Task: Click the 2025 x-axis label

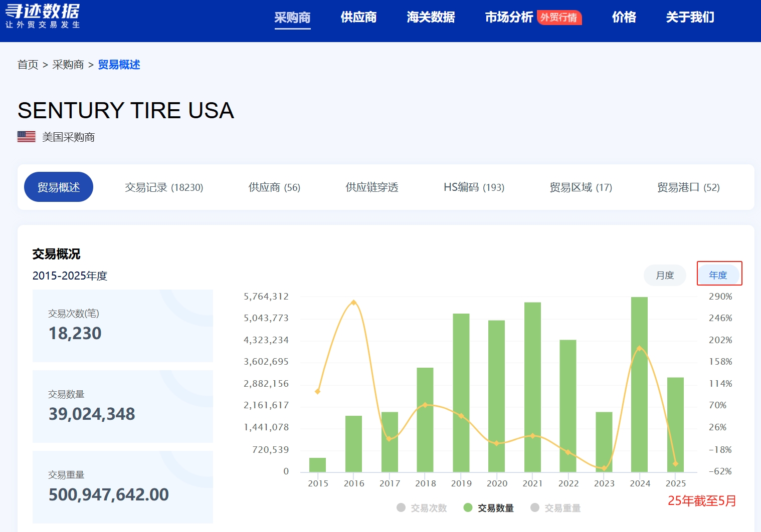Action: tap(676, 483)
